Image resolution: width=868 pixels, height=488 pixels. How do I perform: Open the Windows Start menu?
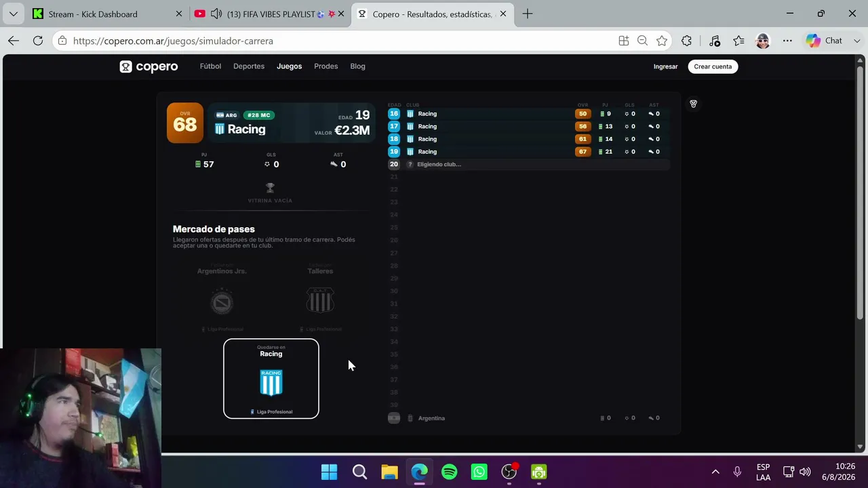click(x=330, y=472)
